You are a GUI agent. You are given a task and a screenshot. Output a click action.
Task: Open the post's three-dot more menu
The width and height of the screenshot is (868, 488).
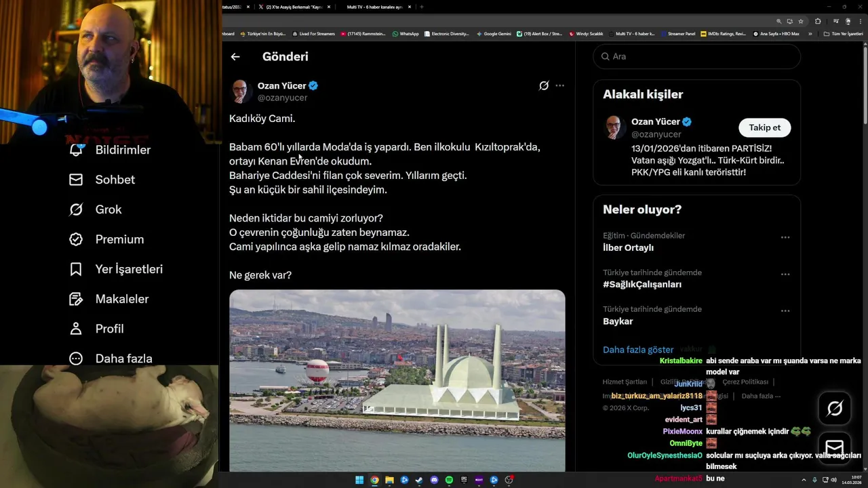(x=559, y=85)
